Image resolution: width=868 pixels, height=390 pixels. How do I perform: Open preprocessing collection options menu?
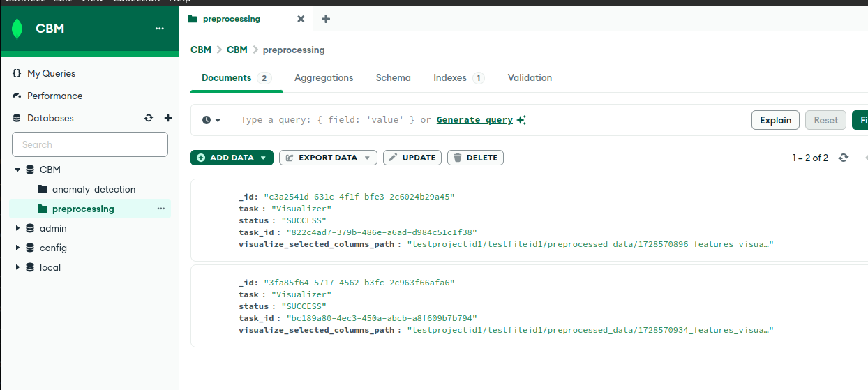click(x=160, y=209)
